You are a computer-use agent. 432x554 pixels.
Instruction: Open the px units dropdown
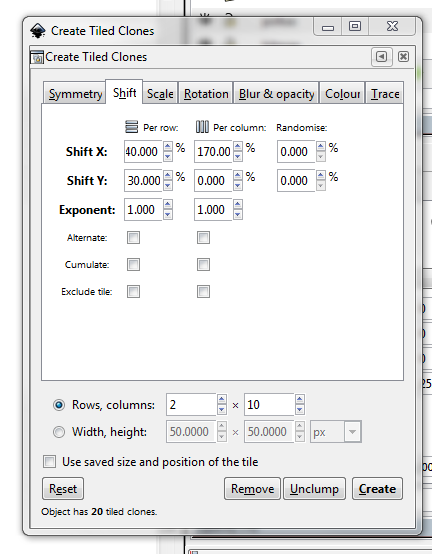[335, 432]
